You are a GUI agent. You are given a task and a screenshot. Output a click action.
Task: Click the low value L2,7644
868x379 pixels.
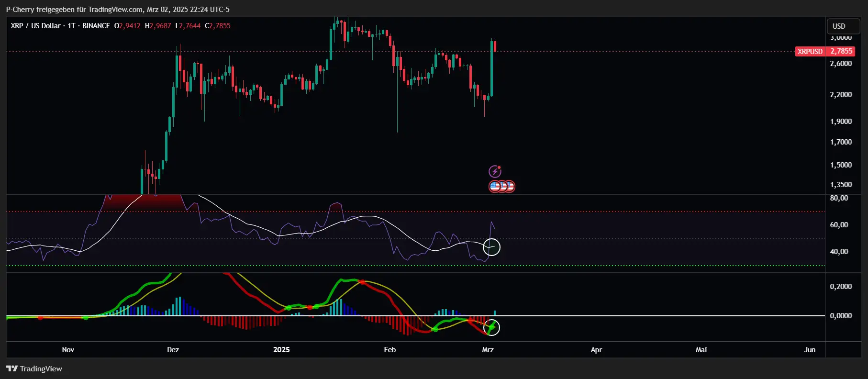(188, 26)
